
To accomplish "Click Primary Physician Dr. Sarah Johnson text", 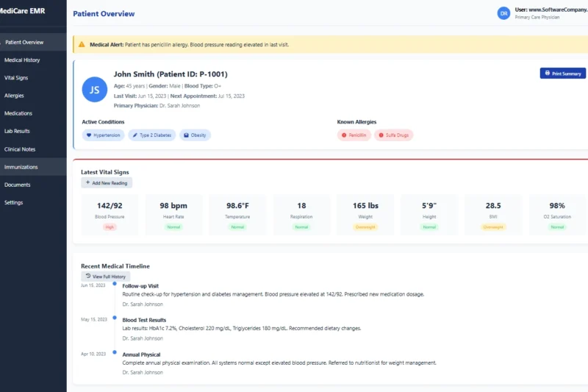I will point(157,106).
